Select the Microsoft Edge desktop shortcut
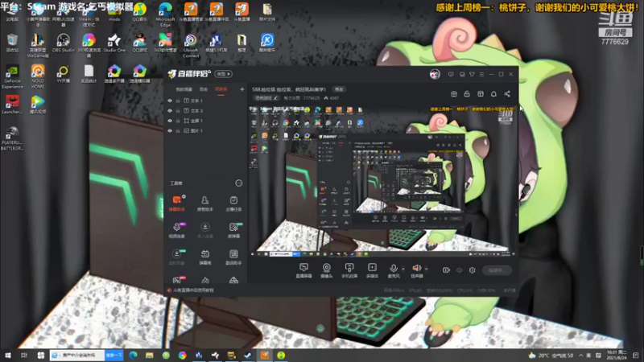This screenshot has height=362, width=644. tap(165, 14)
